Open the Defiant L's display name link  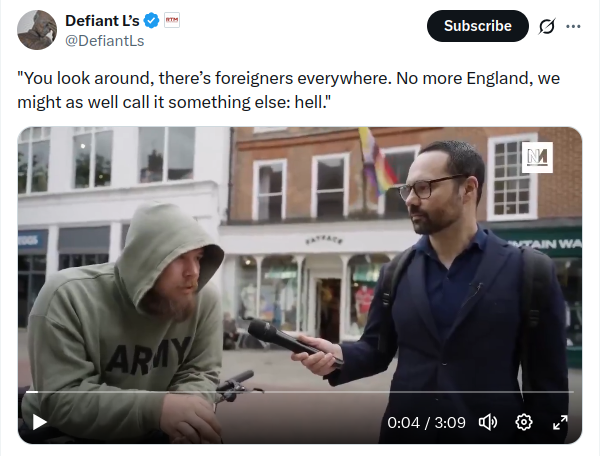click(102, 21)
